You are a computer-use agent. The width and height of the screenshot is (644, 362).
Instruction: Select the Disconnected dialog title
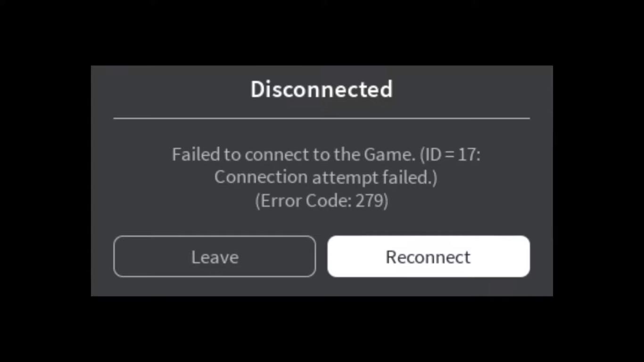click(322, 89)
